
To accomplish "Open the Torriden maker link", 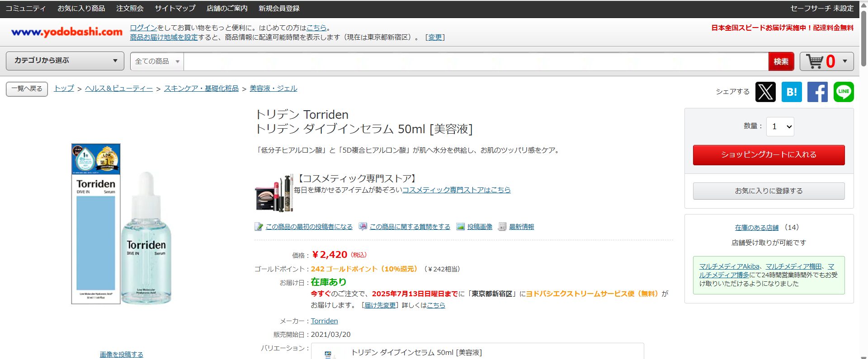I will pyautogui.click(x=324, y=321).
